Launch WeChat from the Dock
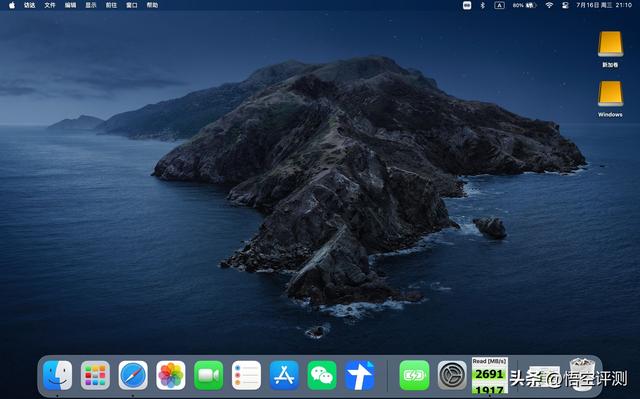 (x=322, y=375)
